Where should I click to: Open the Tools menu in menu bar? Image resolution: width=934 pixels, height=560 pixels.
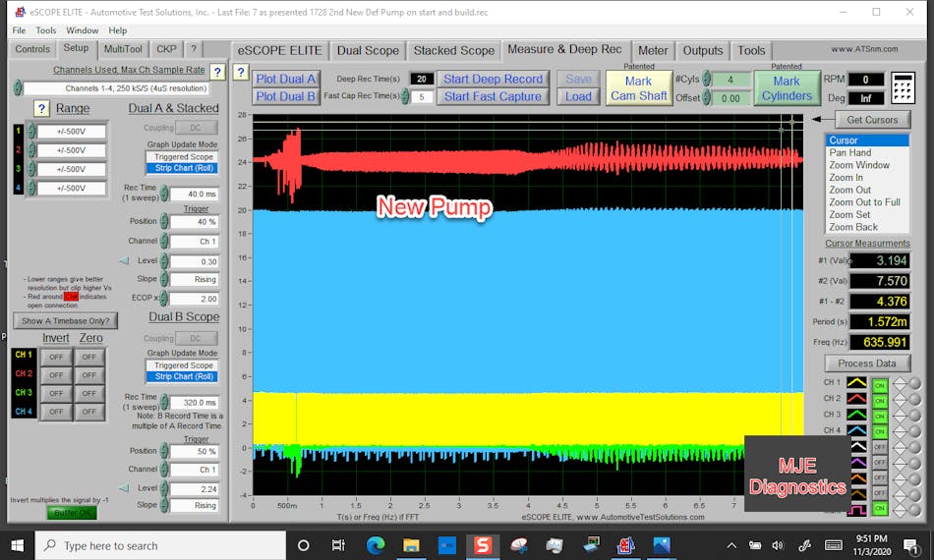46,30
